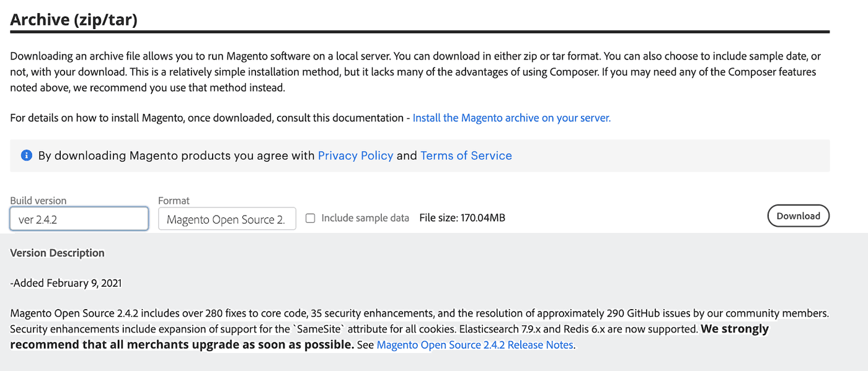Open Magento Open Source 2.4.2 Release Notes
Viewport: 868px width, 371px height.
click(474, 344)
